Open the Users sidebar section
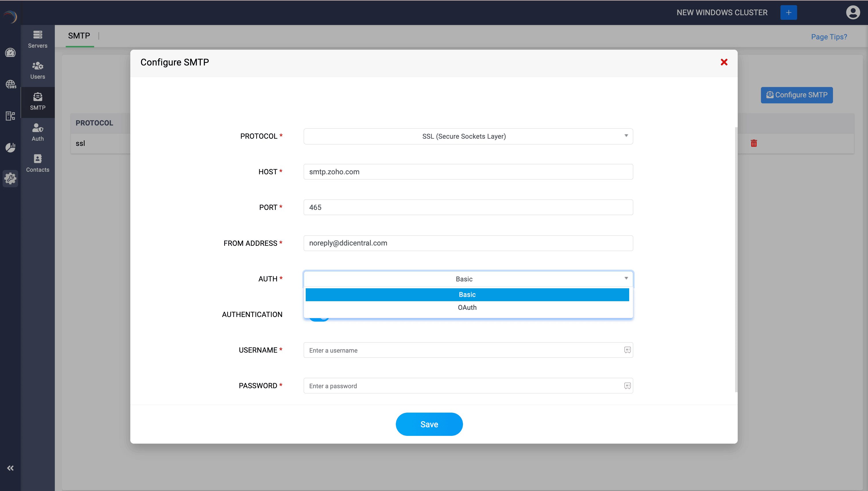868x491 pixels. tap(37, 70)
